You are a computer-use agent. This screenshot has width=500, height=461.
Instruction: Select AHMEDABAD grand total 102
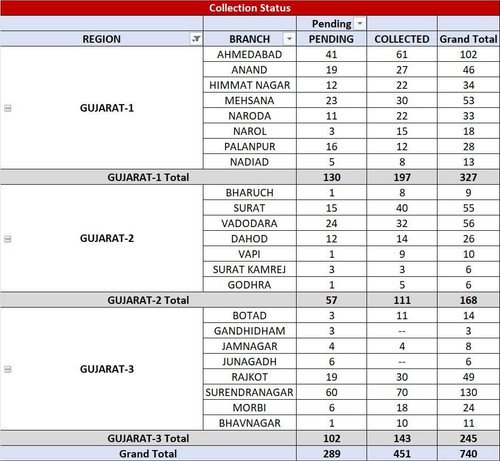click(x=468, y=54)
